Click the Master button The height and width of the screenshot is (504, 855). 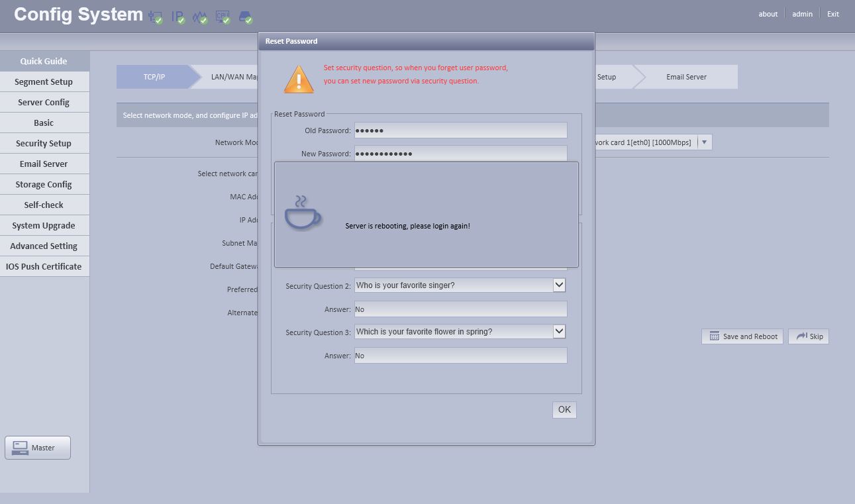tap(38, 448)
